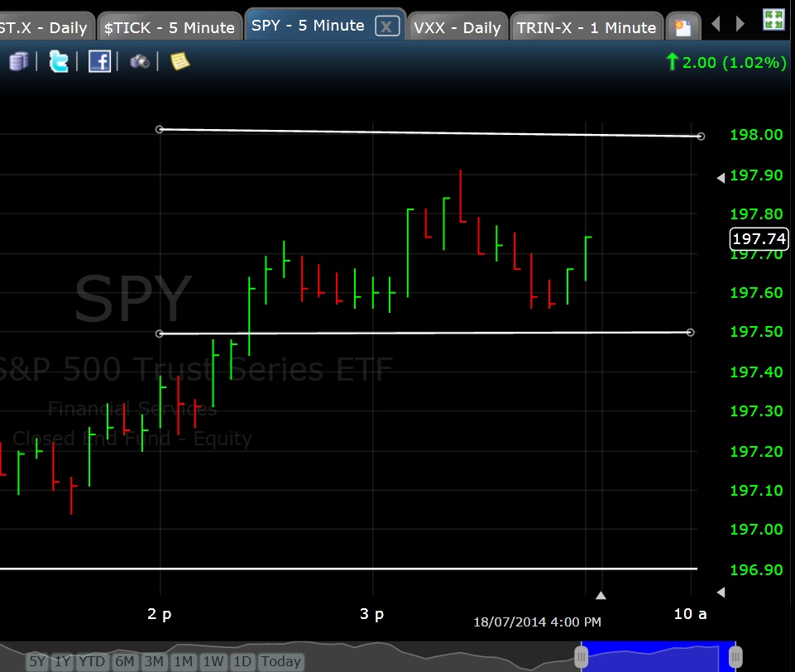Close the SPY - 5 Minute tab

tap(387, 26)
